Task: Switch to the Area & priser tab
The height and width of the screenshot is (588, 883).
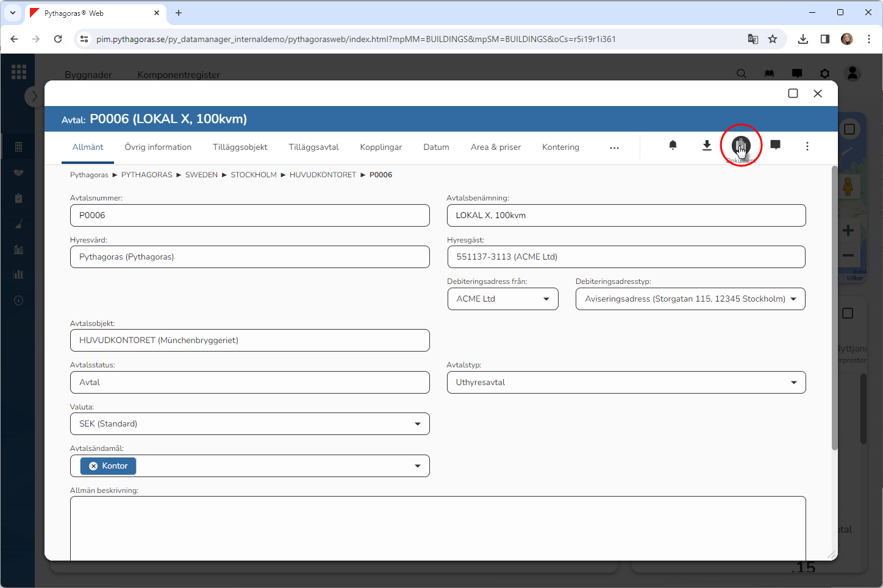Action: (x=495, y=147)
